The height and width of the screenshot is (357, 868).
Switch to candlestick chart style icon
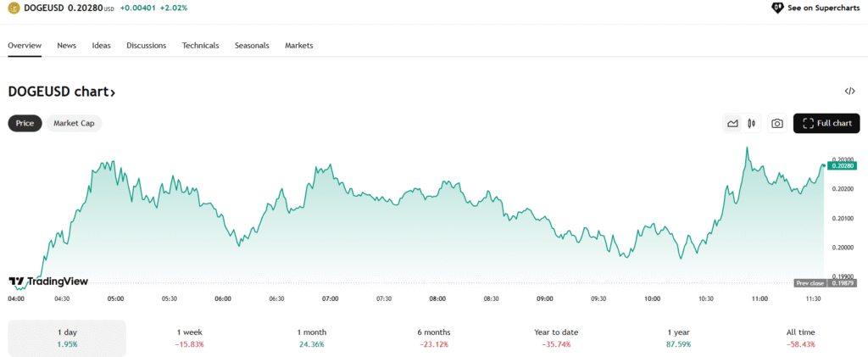click(x=752, y=124)
